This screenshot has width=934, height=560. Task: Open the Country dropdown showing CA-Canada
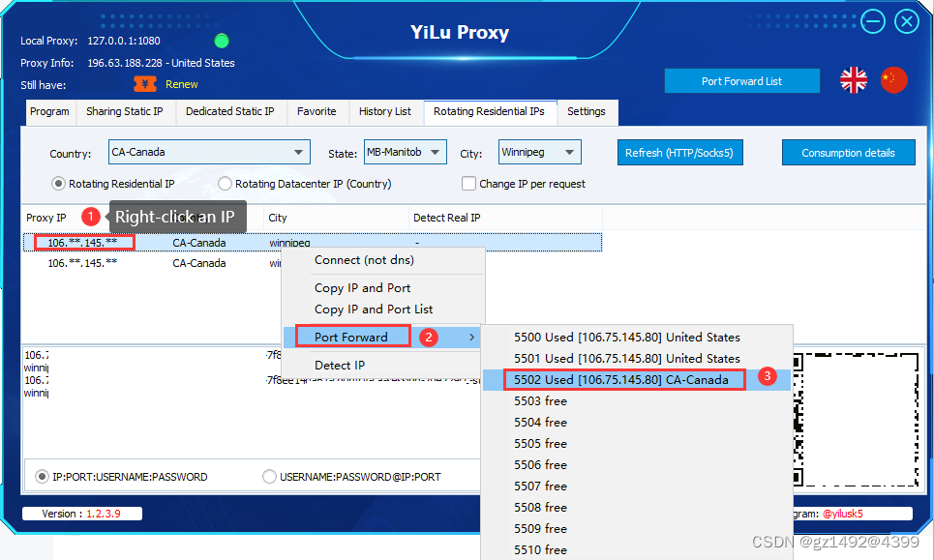209,152
